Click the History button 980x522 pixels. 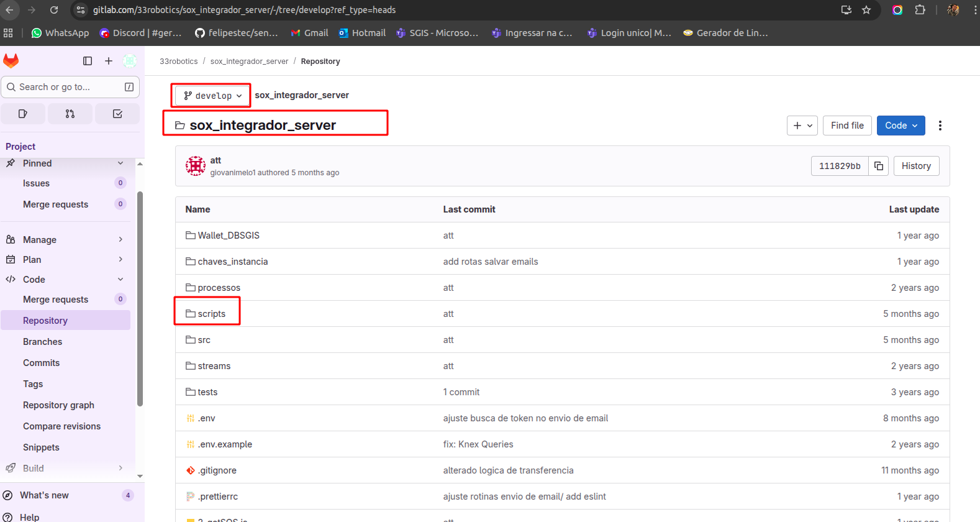click(916, 166)
